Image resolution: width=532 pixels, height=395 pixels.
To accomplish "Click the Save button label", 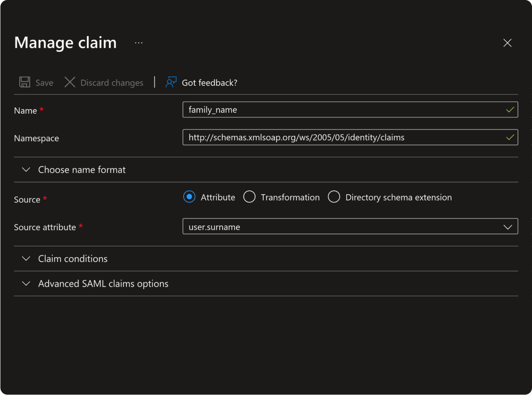I will coord(44,83).
